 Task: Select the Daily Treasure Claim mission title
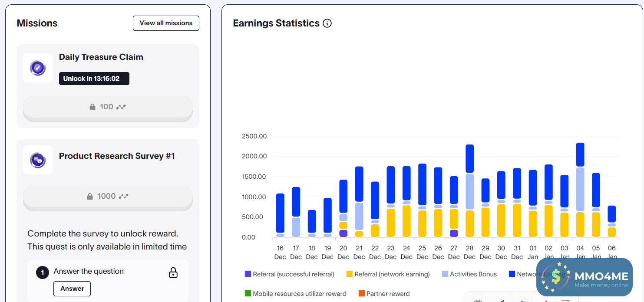tap(101, 57)
